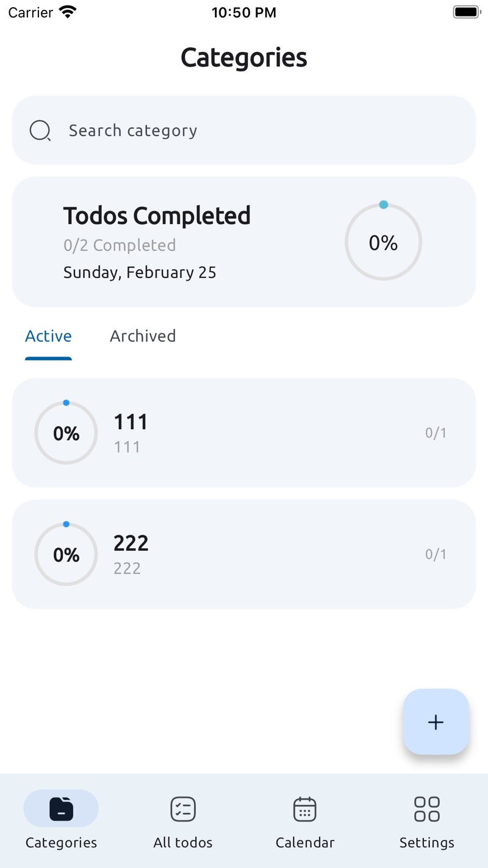The image size is (488, 868).
Task: Open the Settings grid icon
Action: coord(427,809)
